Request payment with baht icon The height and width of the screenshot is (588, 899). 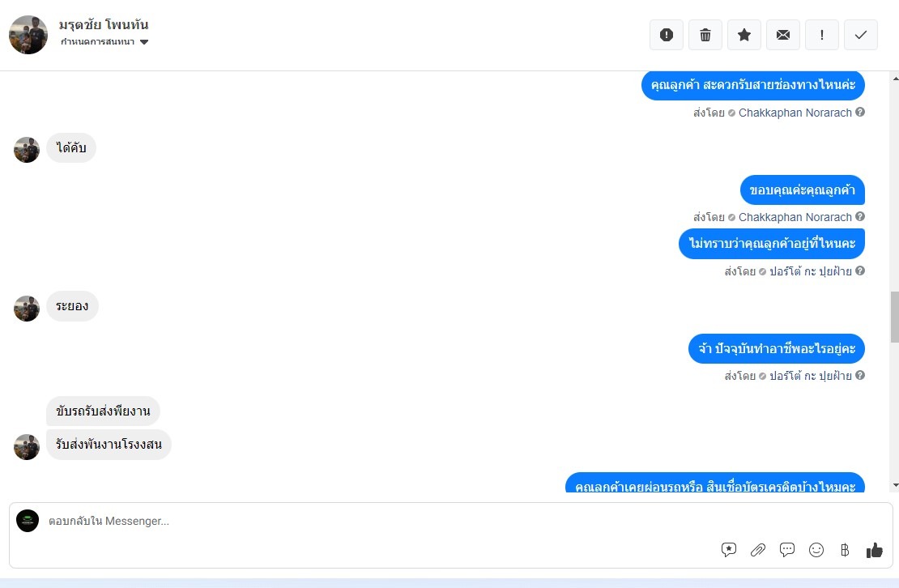coord(845,550)
